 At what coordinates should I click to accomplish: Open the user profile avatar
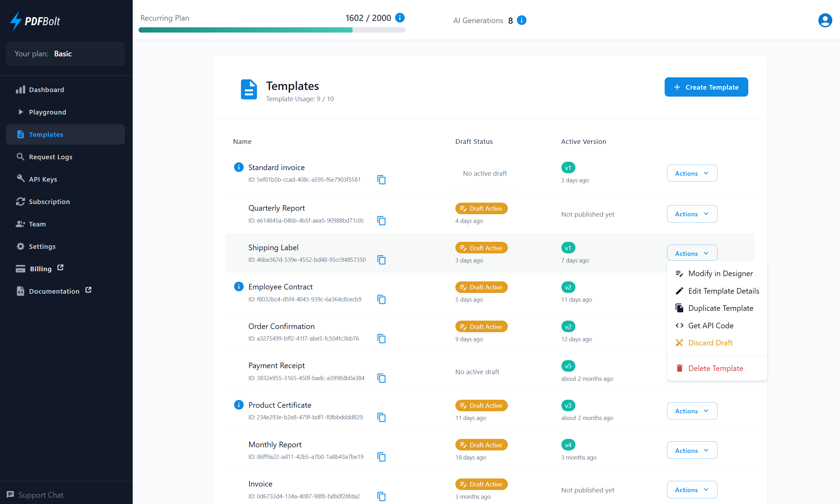click(x=825, y=20)
